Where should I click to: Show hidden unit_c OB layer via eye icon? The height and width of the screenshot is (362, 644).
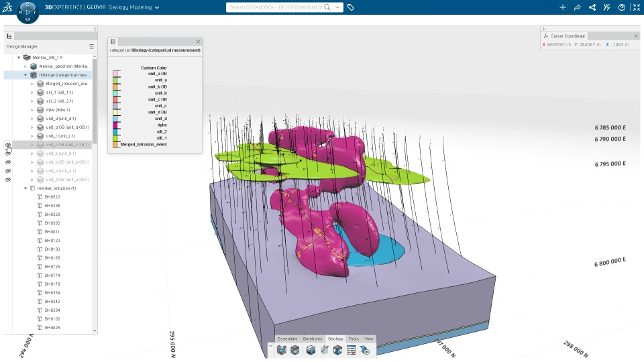(x=8, y=145)
